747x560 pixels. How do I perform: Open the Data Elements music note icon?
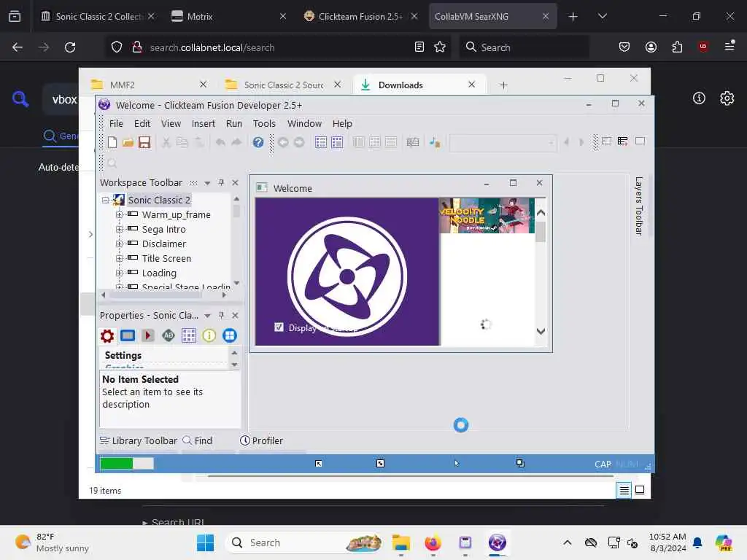click(x=435, y=142)
